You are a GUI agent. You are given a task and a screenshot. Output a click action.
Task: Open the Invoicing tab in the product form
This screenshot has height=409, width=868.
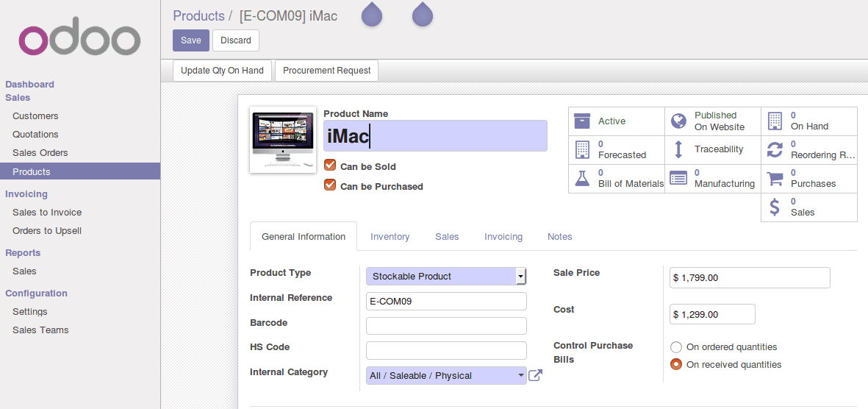click(503, 237)
